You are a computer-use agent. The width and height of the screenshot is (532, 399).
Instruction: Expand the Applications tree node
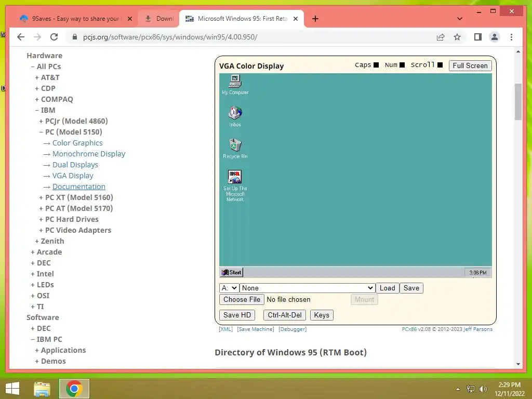(x=60, y=350)
